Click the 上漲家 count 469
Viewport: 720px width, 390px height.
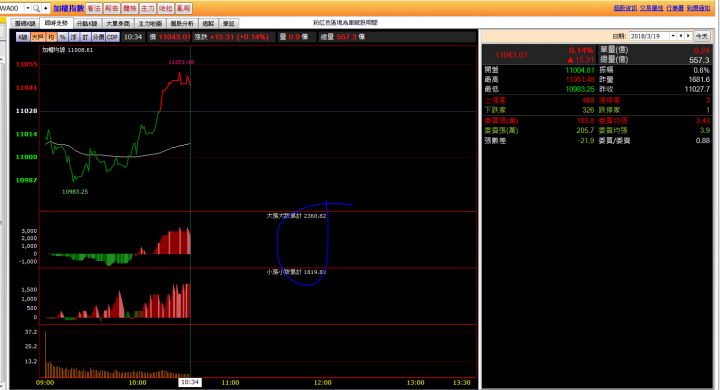pos(588,100)
